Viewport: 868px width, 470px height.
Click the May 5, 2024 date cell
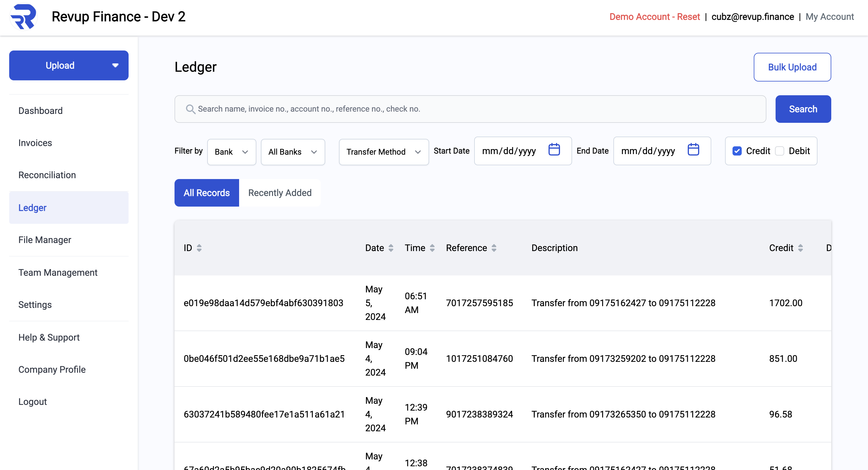click(375, 303)
